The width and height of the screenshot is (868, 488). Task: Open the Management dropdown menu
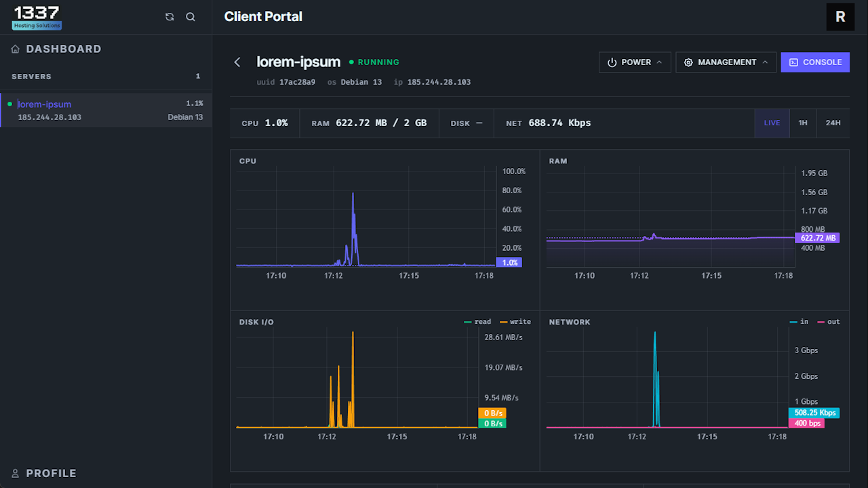click(x=726, y=62)
